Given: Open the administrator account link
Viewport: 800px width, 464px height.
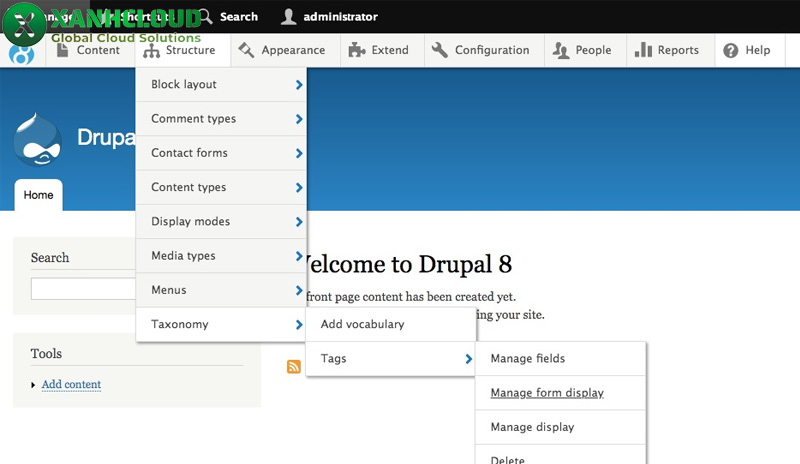Looking at the screenshot, I should click(340, 17).
